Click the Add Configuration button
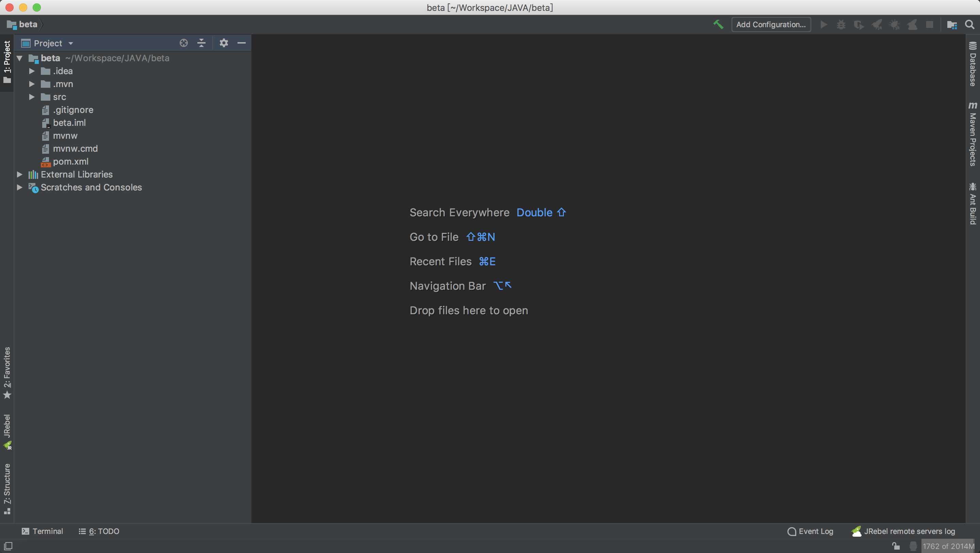Screen dimensions: 980x553 point(770,24)
